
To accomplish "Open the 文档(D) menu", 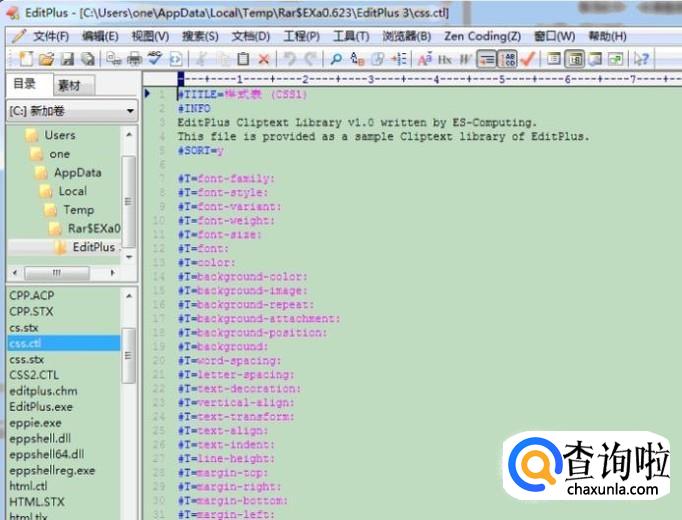I will point(251,36).
